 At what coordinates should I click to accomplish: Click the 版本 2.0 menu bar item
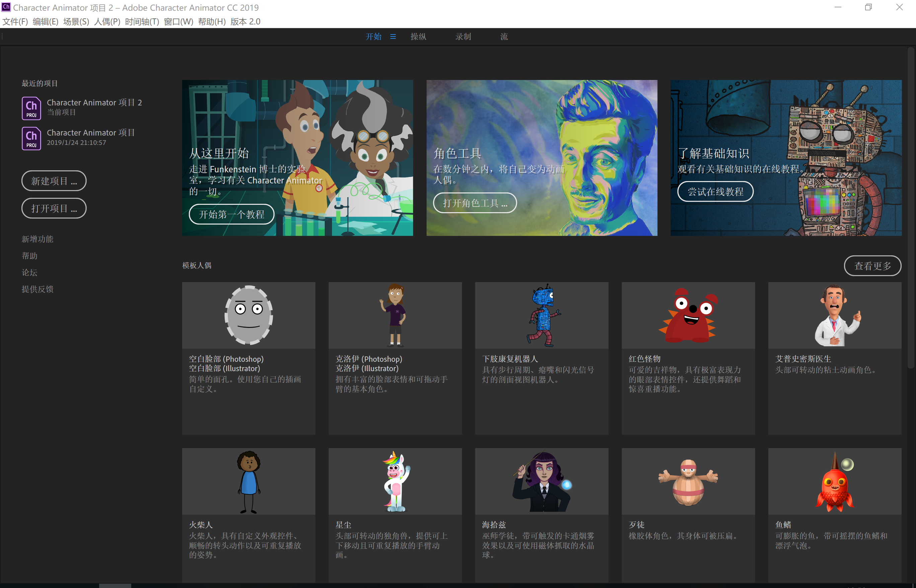click(x=245, y=21)
